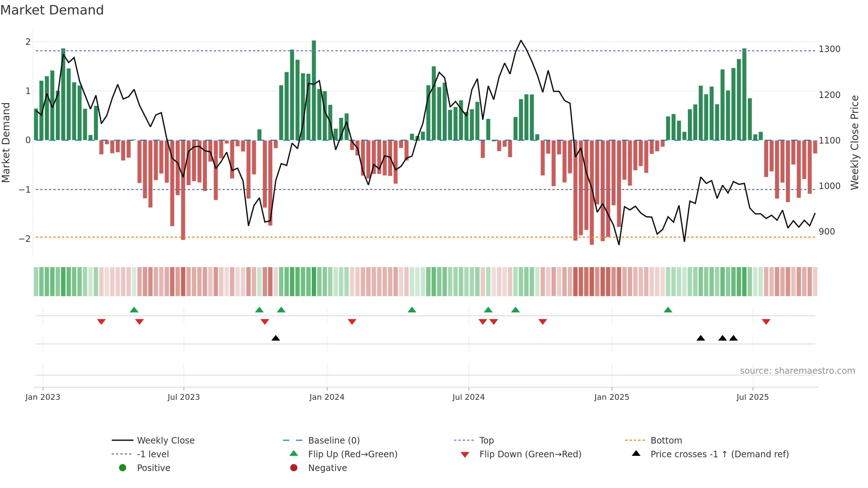Click the 'Positive' legend label
Screen dimensions: 868x488
(x=153, y=468)
